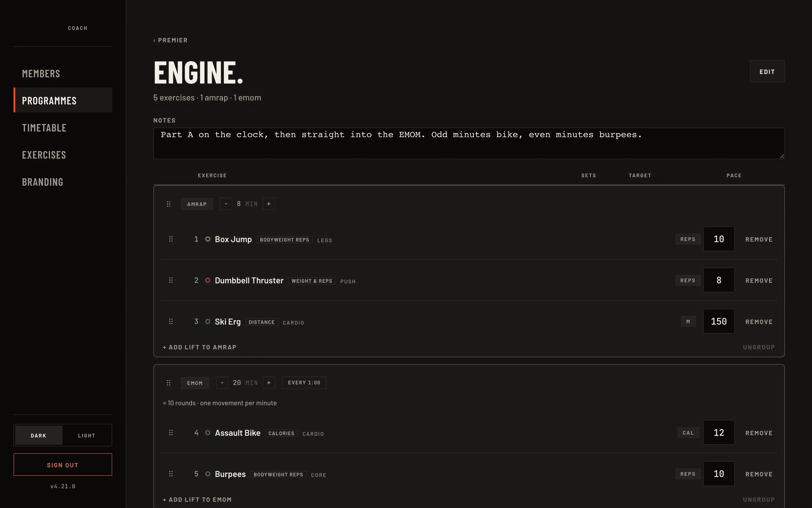Open the Branding section
Image resolution: width=812 pixels, height=508 pixels.
coord(63,182)
